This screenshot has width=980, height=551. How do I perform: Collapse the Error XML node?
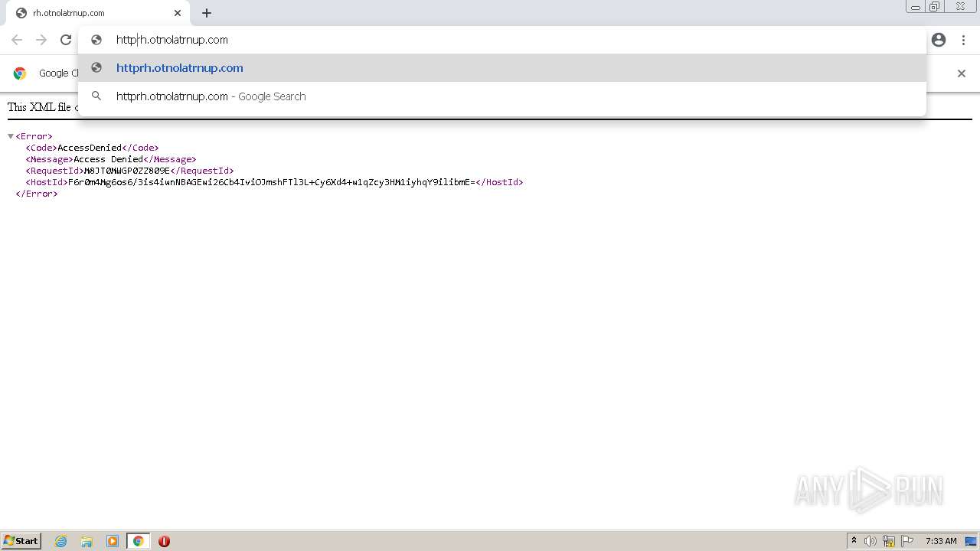(x=11, y=136)
